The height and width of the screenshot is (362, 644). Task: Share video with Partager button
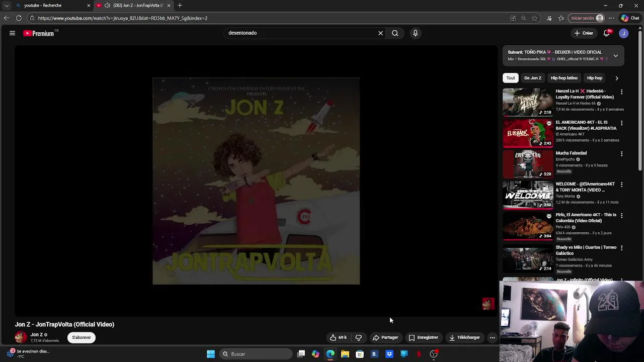385,337
